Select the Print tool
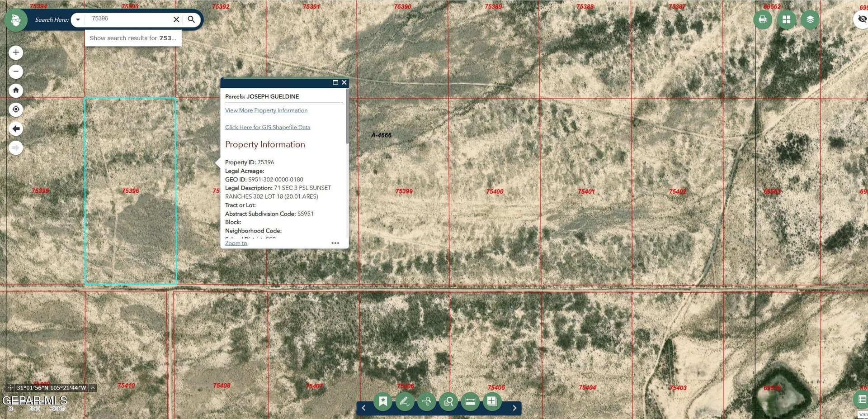This screenshot has height=419, width=868. coord(763,19)
